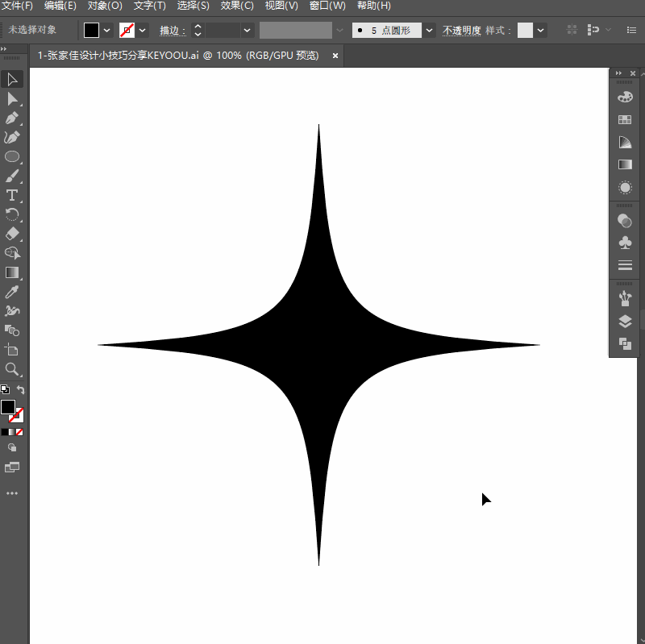
Task: Open control bar panel menu icon
Action: 631,30
